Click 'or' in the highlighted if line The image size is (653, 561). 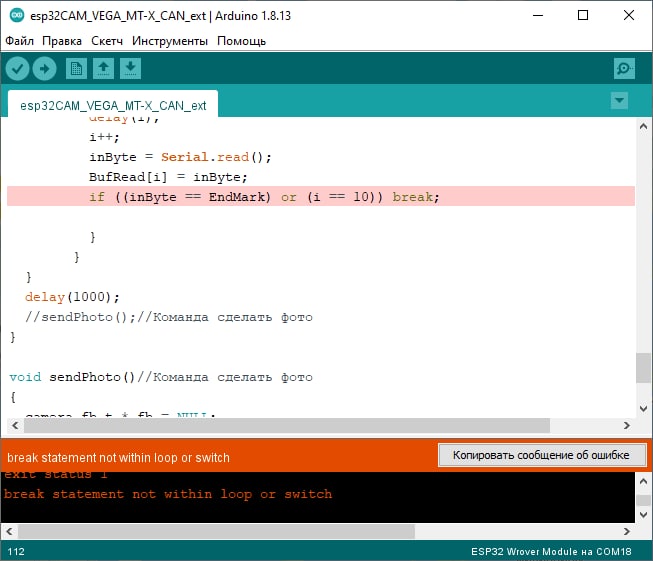289,197
